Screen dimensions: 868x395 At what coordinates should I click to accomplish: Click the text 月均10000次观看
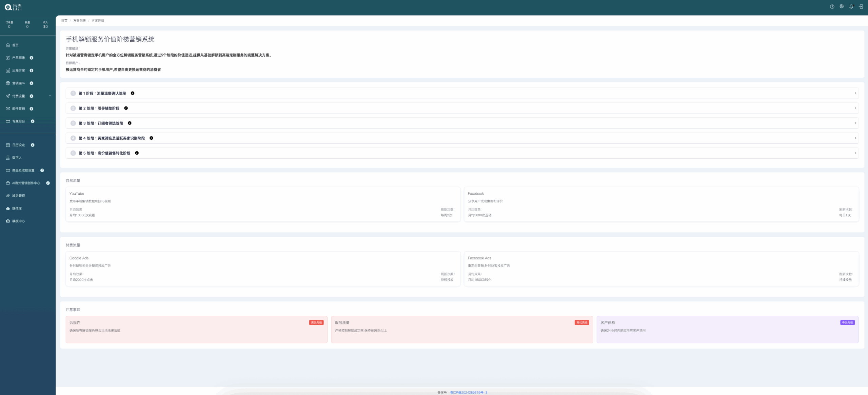click(82, 215)
